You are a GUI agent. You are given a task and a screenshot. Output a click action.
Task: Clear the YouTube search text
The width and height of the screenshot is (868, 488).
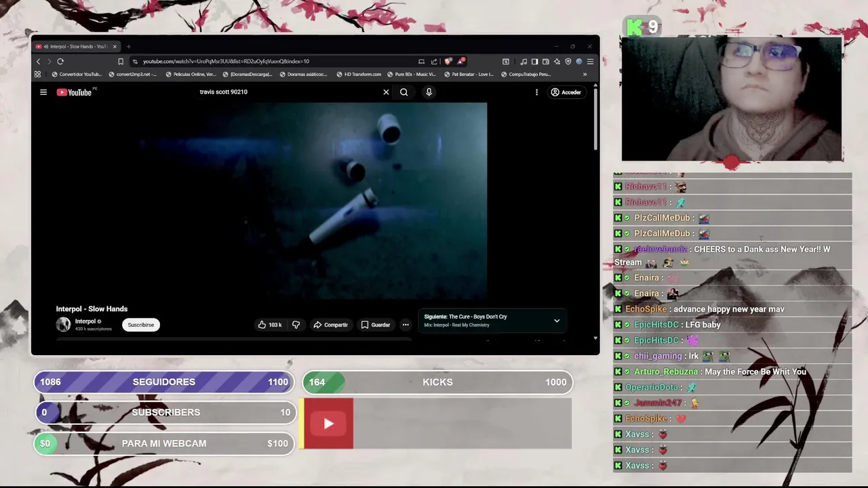386,92
